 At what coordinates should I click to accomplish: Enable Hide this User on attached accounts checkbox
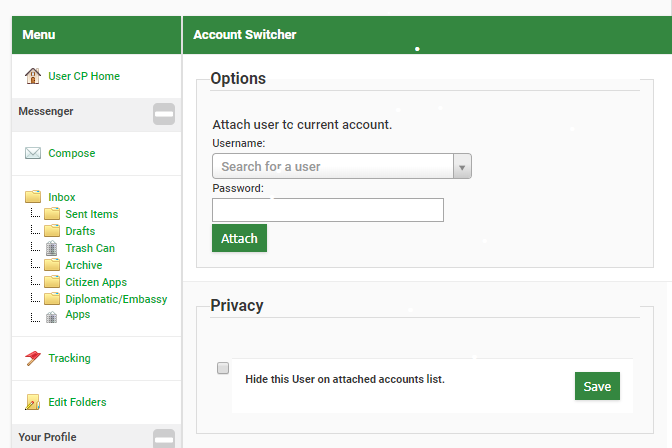pos(223,368)
